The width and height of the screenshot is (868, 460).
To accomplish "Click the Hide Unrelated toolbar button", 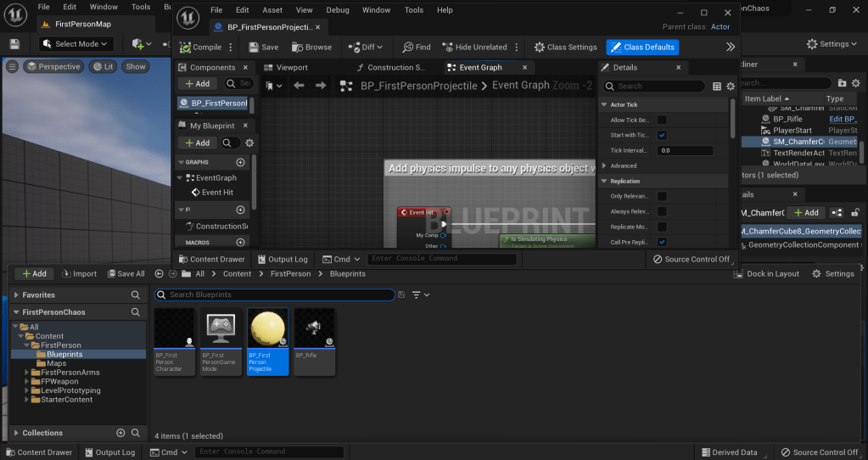I will (x=474, y=48).
